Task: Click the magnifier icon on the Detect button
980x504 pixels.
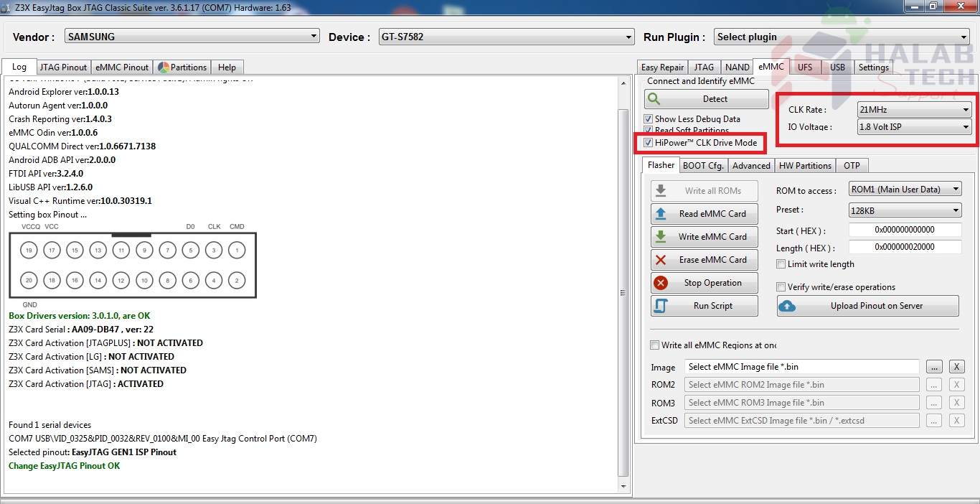Action: click(654, 99)
